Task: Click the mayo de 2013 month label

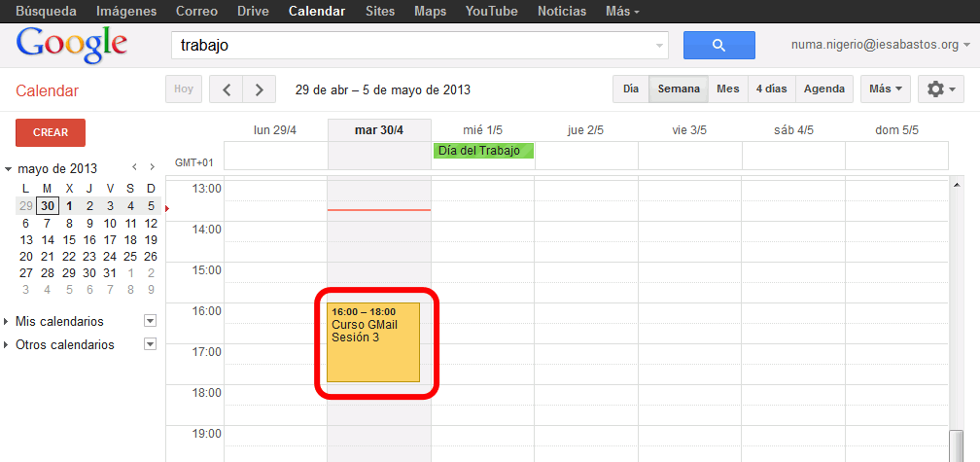Action: point(57,169)
